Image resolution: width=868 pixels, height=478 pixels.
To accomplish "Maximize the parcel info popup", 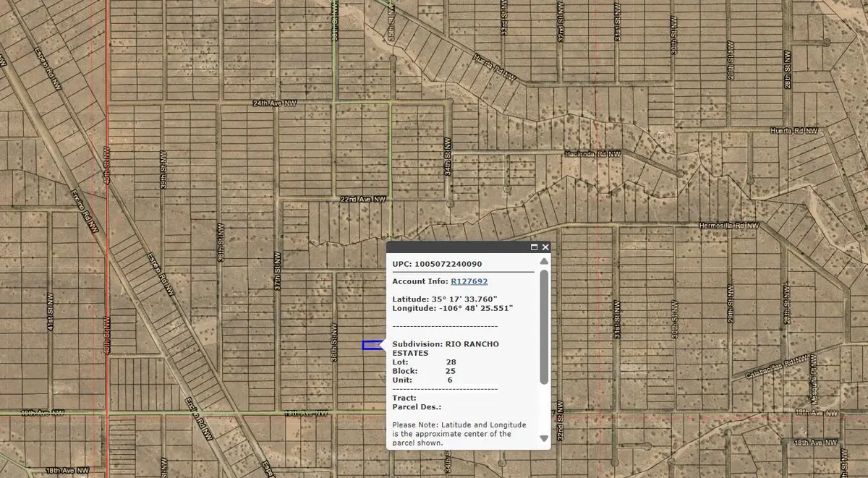I will (x=534, y=247).
